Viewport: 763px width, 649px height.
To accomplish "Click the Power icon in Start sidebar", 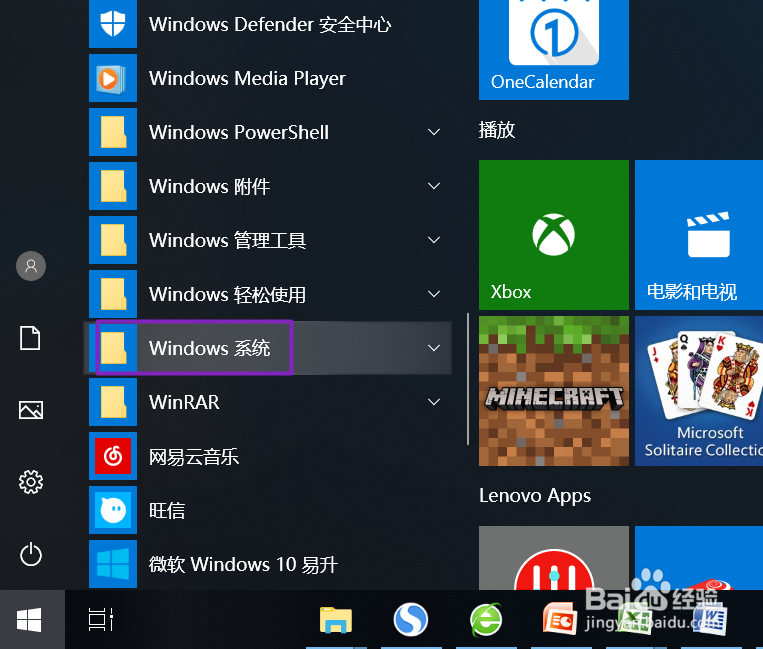I will pos(31,554).
